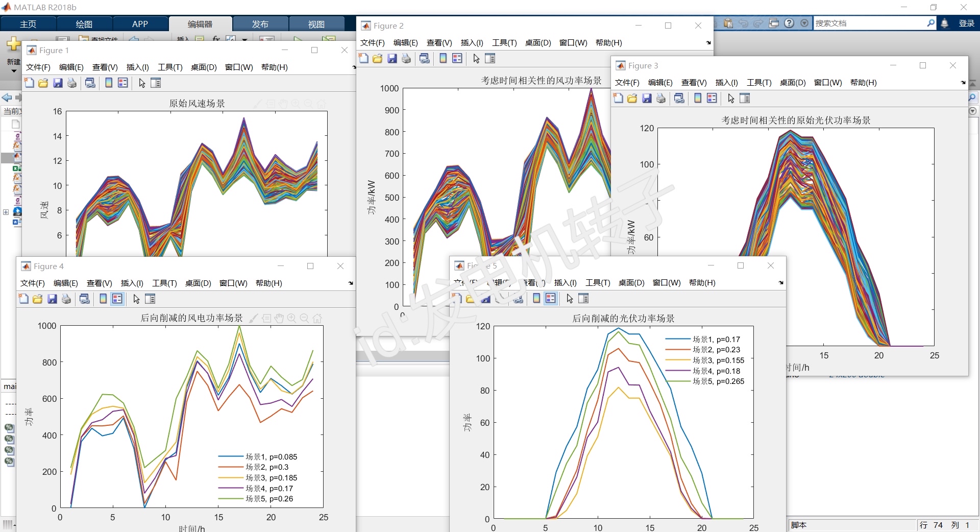Viewport: 980px width, 532px height.
Task: Open 帮助(H) menu in Figure 4
Action: pos(268,283)
